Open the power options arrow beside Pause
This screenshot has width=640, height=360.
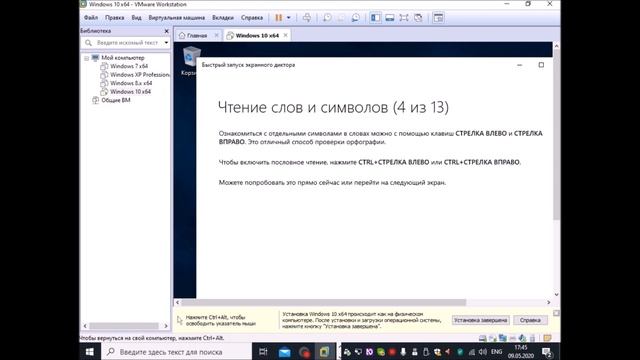pos(289,18)
